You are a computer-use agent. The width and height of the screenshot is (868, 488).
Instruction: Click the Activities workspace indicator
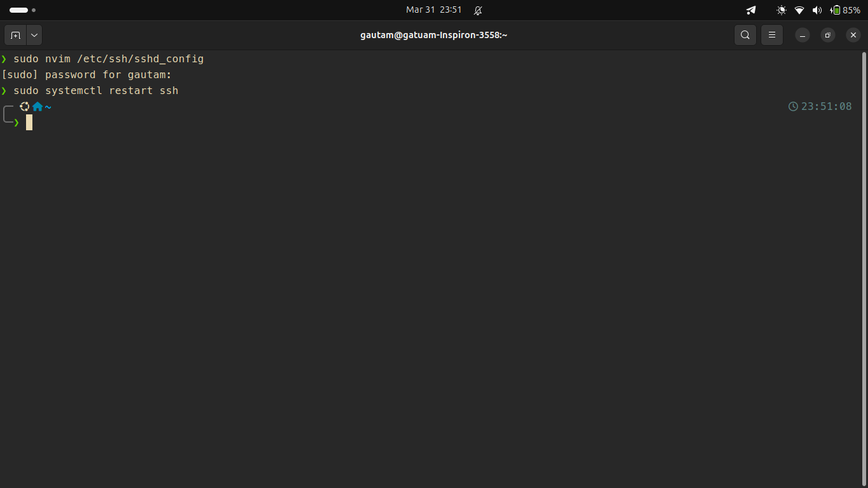[x=22, y=10]
